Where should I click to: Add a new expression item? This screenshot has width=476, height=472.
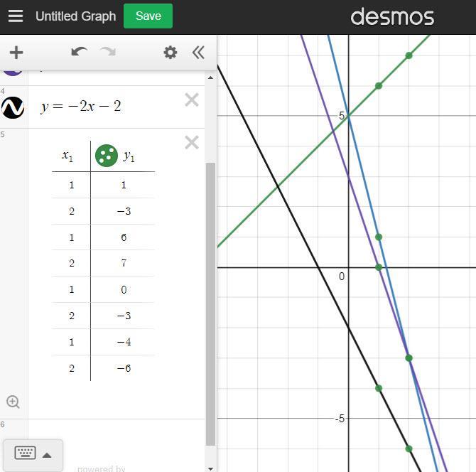click(16, 53)
